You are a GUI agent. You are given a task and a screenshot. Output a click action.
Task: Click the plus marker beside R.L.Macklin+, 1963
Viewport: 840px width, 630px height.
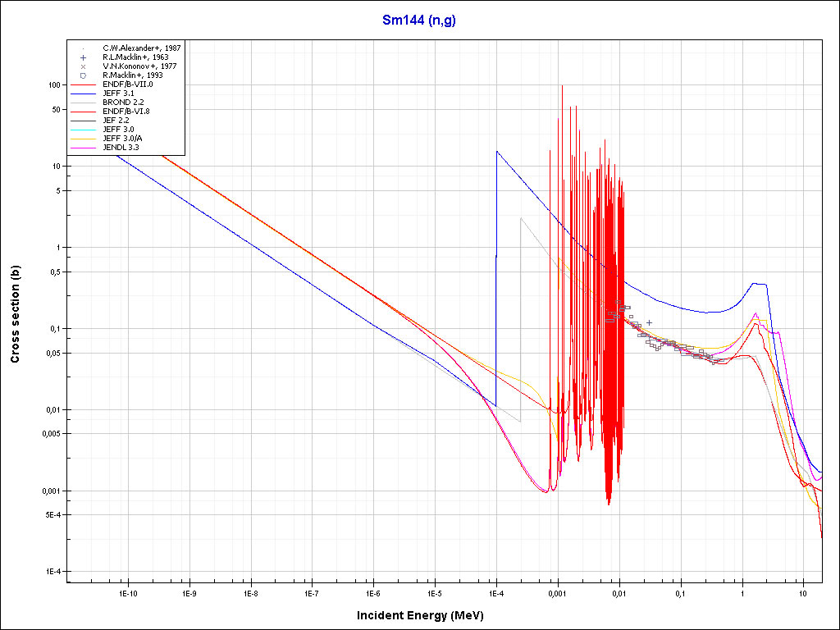83,57
